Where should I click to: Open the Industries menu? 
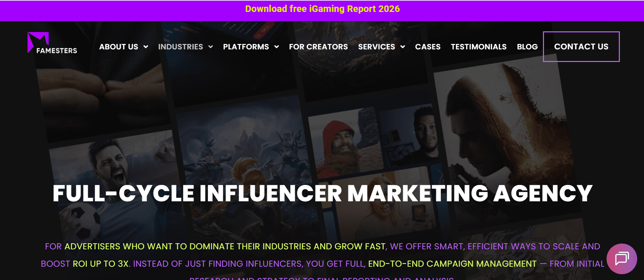(181, 47)
